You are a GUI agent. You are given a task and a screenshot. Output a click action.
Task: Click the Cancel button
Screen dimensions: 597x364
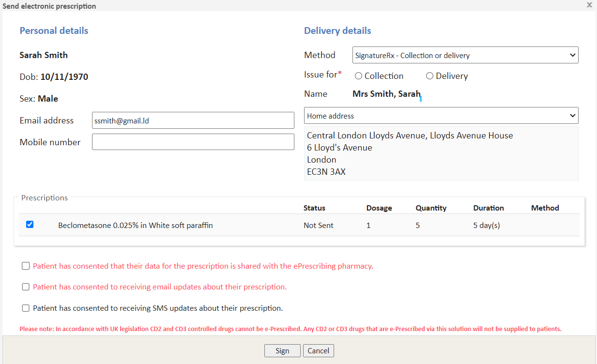tap(318, 351)
